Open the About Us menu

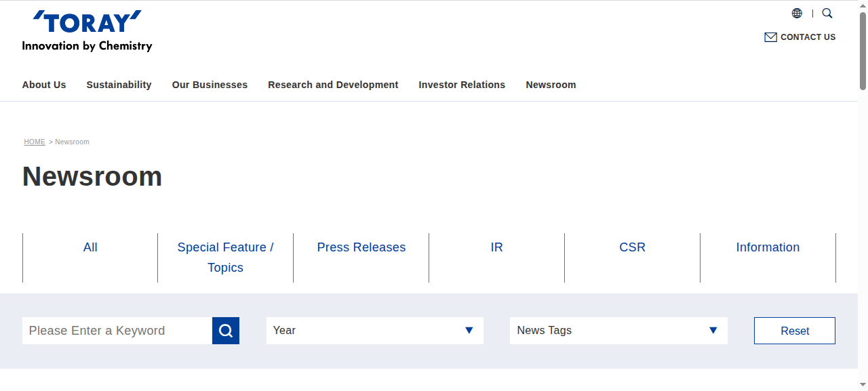(44, 85)
